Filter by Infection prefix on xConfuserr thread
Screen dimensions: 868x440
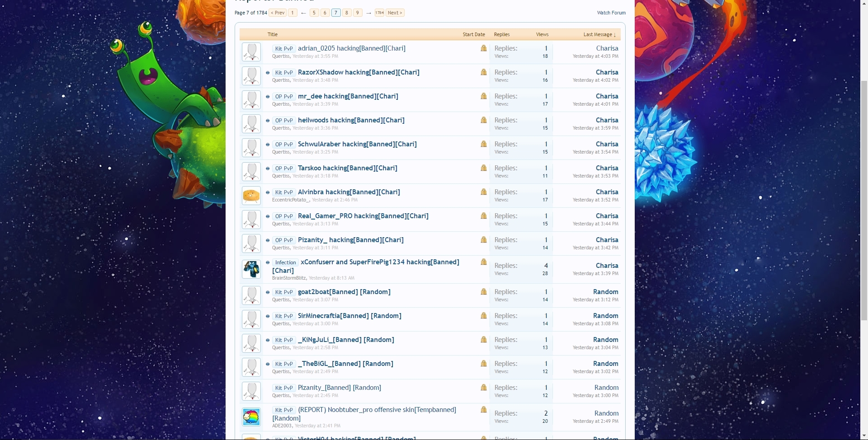(x=286, y=262)
